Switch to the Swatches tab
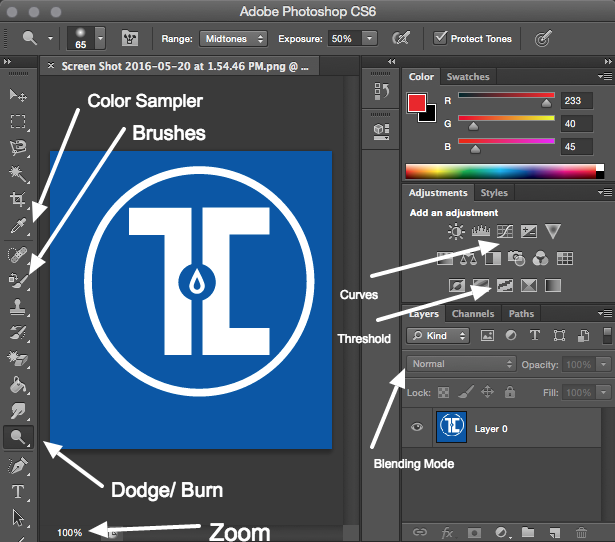The width and height of the screenshot is (615, 542). point(468,76)
